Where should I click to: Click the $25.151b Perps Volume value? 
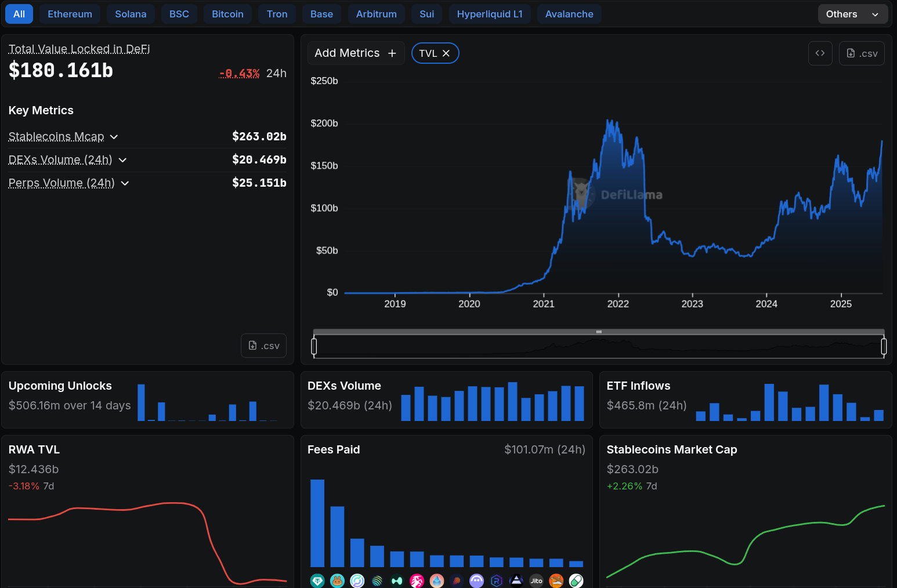[259, 183]
